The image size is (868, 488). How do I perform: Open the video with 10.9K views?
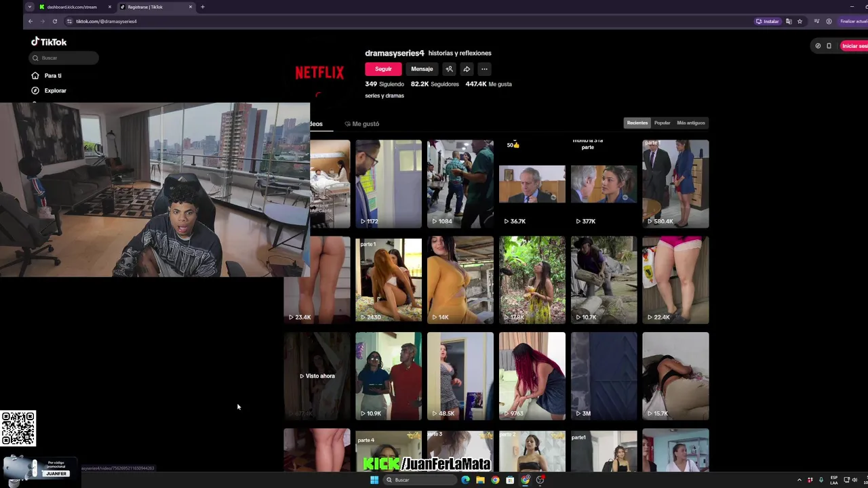(389, 376)
